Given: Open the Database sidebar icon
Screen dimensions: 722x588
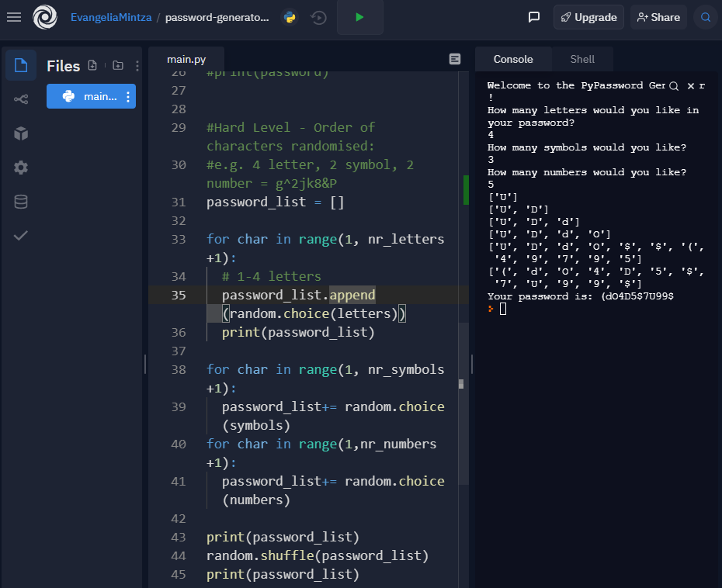Looking at the screenshot, I should [21, 202].
